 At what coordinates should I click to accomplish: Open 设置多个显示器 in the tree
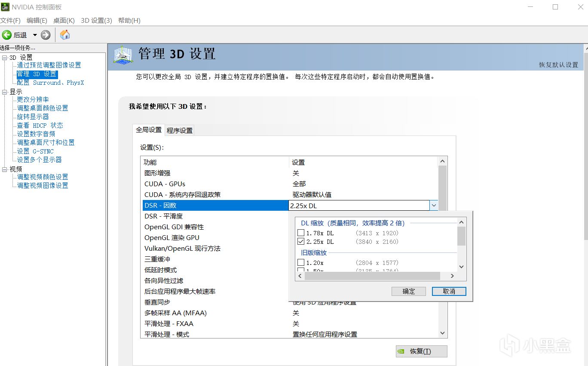[x=40, y=160]
